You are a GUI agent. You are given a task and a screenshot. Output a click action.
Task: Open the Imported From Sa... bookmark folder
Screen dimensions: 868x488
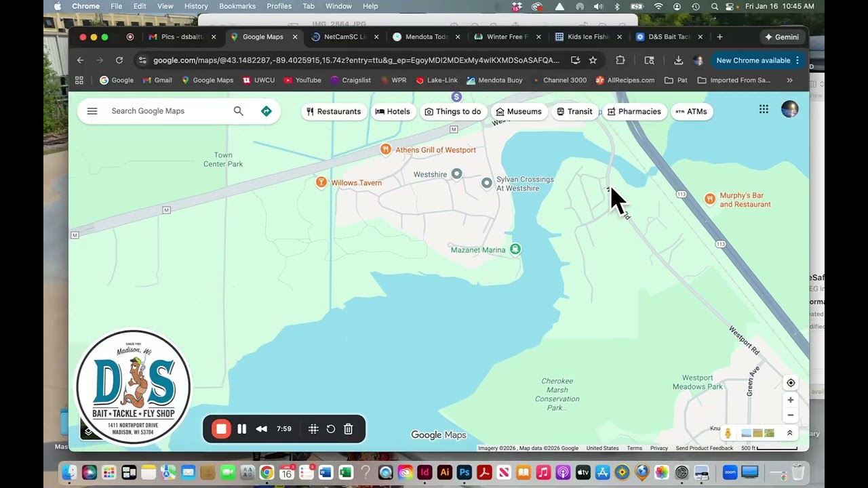click(x=734, y=80)
